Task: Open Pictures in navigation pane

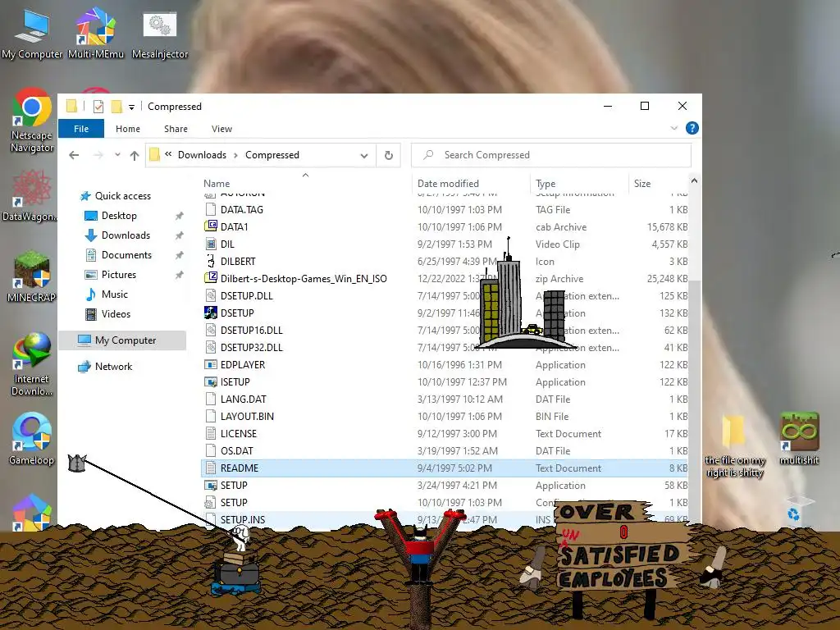Action: (x=119, y=275)
